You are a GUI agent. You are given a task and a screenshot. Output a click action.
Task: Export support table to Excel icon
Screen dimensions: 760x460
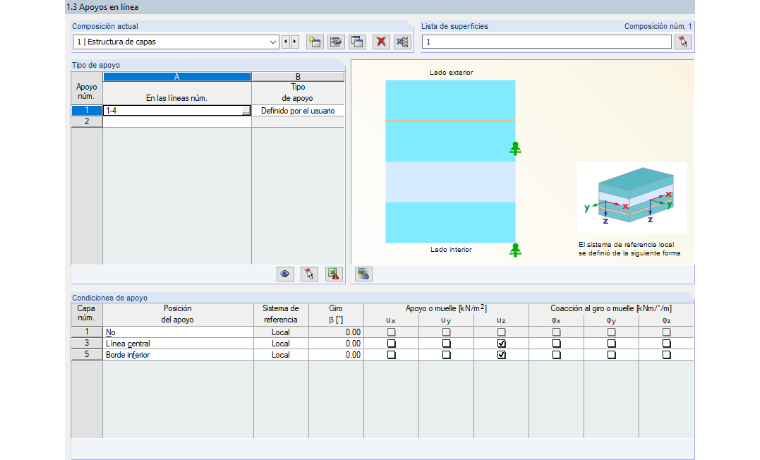[x=333, y=274]
